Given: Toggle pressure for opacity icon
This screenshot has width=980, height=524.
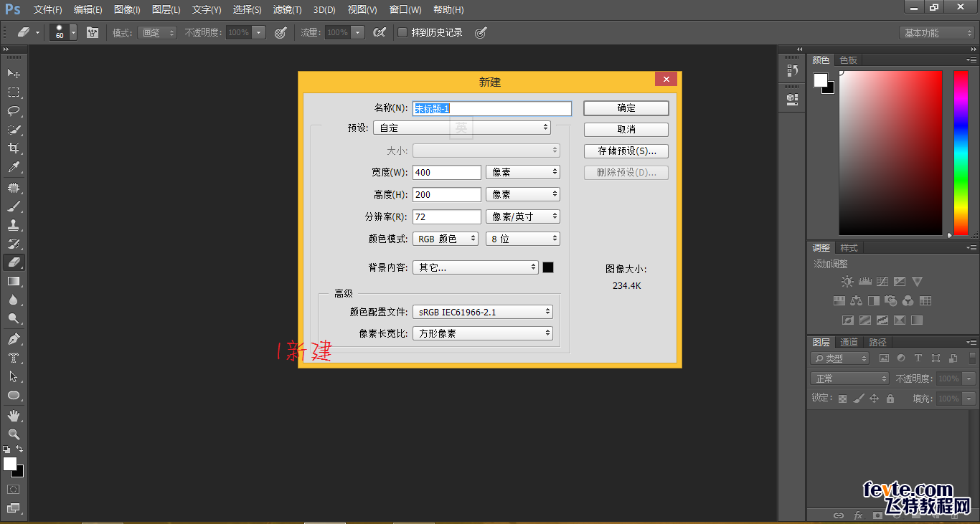Looking at the screenshot, I should (x=281, y=32).
